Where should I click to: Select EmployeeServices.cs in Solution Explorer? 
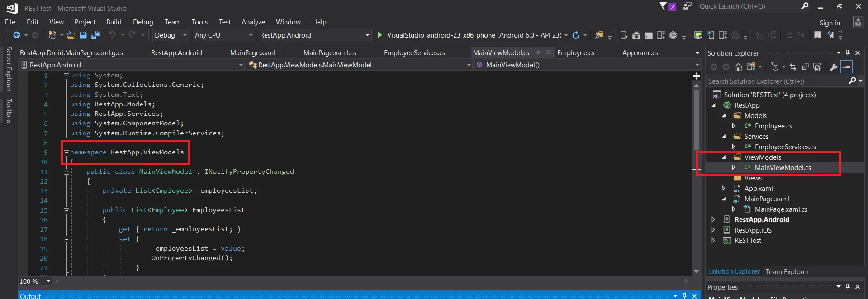point(785,147)
